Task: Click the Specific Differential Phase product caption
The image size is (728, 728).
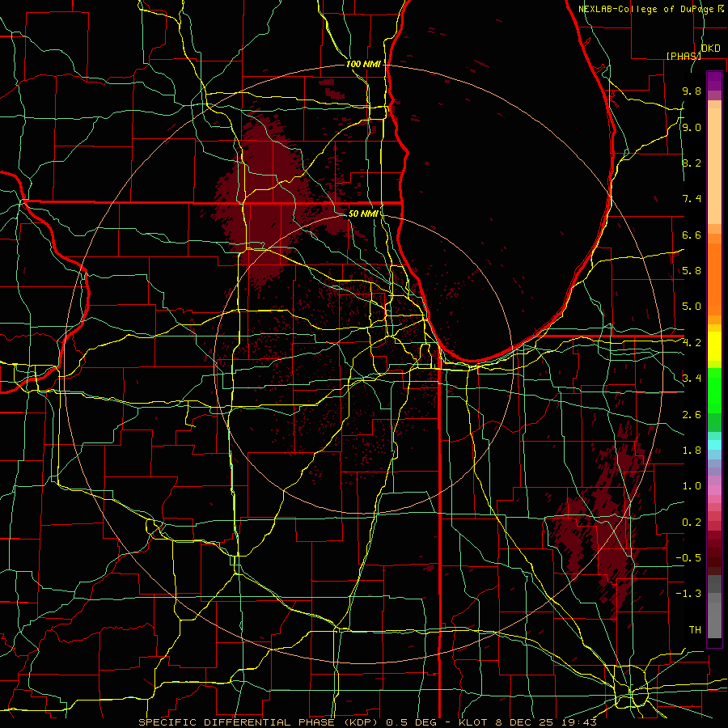Action: pos(367,722)
